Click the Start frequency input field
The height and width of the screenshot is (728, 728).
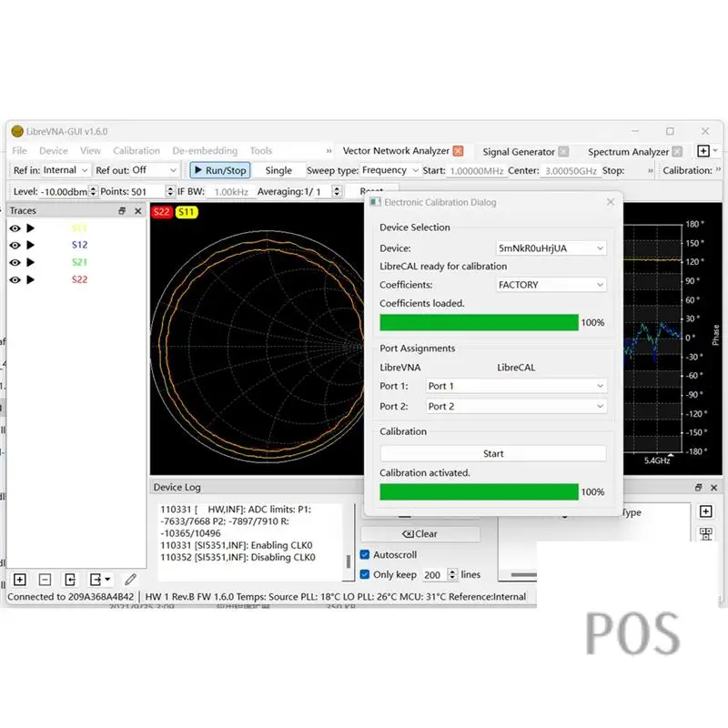tap(476, 171)
